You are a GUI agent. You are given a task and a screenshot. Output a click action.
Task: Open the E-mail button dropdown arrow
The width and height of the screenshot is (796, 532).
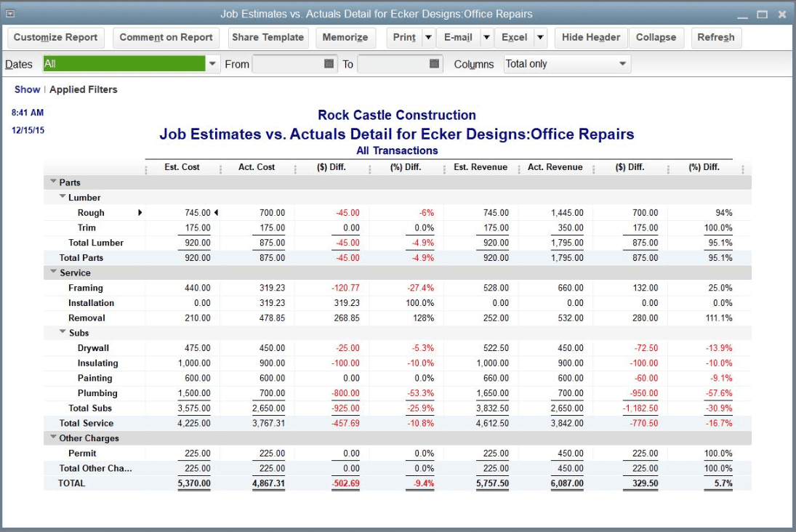[486, 38]
